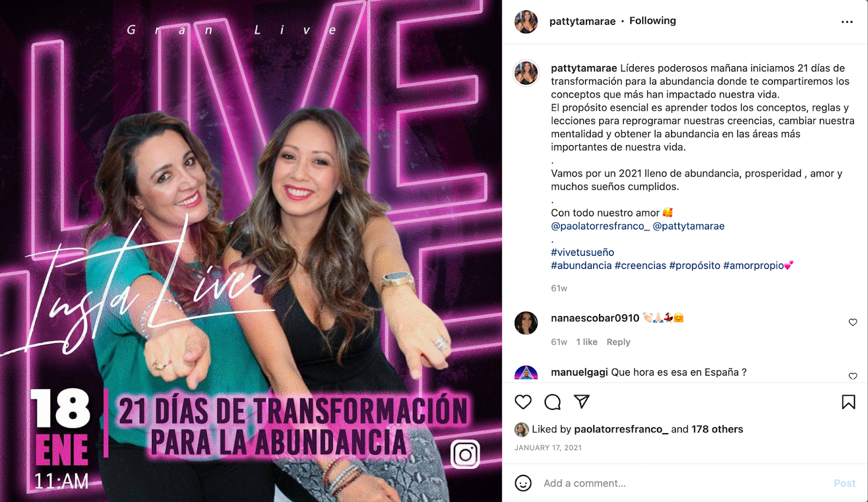The image size is (868, 502).
Task: Like manuelgagi's comment heart
Action: [853, 376]
